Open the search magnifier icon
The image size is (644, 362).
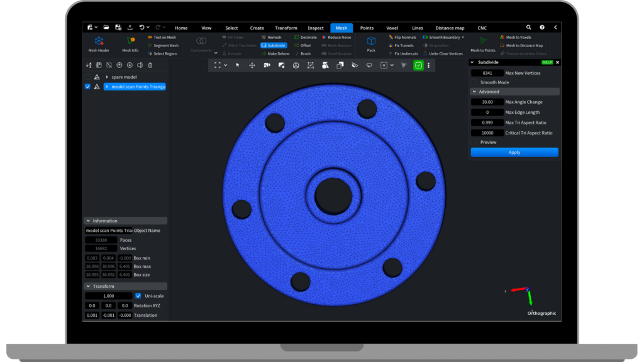(528, 28)
